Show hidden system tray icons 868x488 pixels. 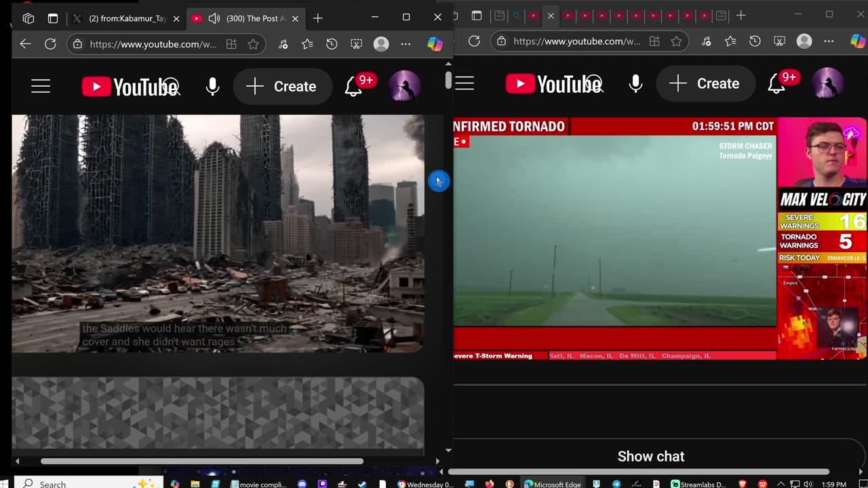(782, 484)
